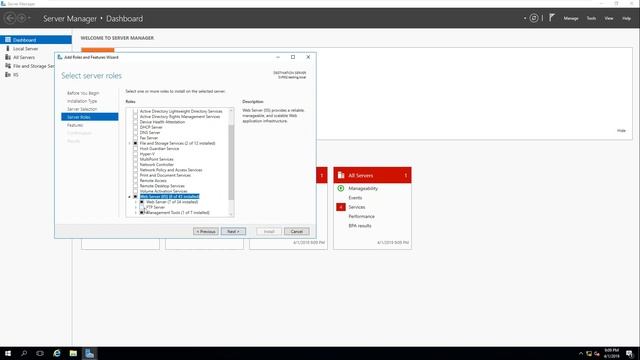Click the taskbar clock
Viewport: 640px width, 360px height.
(x=611, y=353)
